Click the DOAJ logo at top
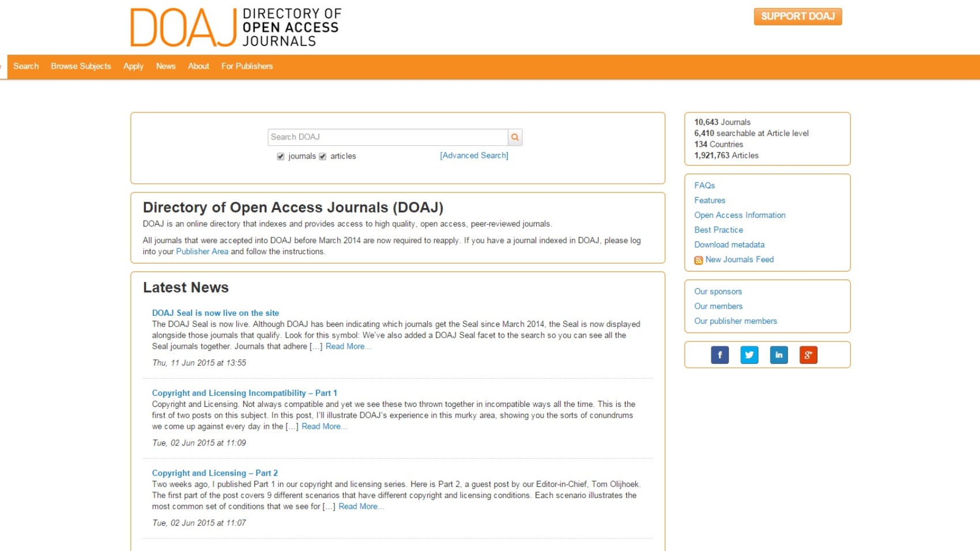Viewport: 980px width, 551px height. (x=235, y=27)
